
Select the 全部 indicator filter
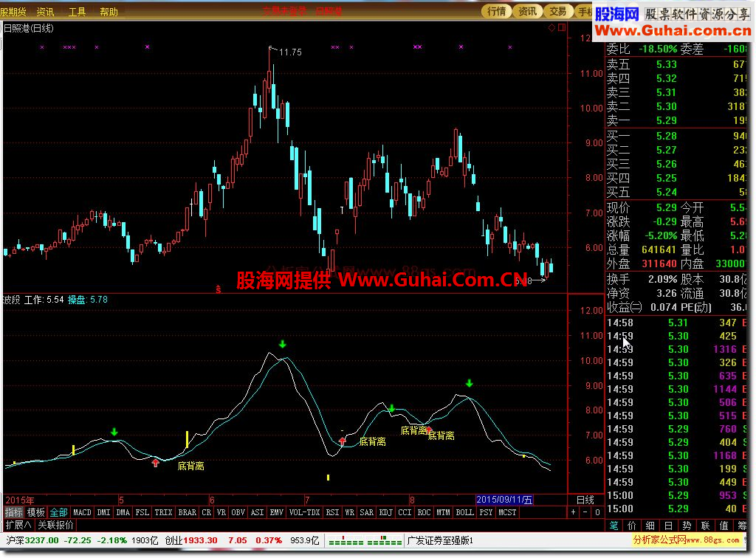[59, 512]
